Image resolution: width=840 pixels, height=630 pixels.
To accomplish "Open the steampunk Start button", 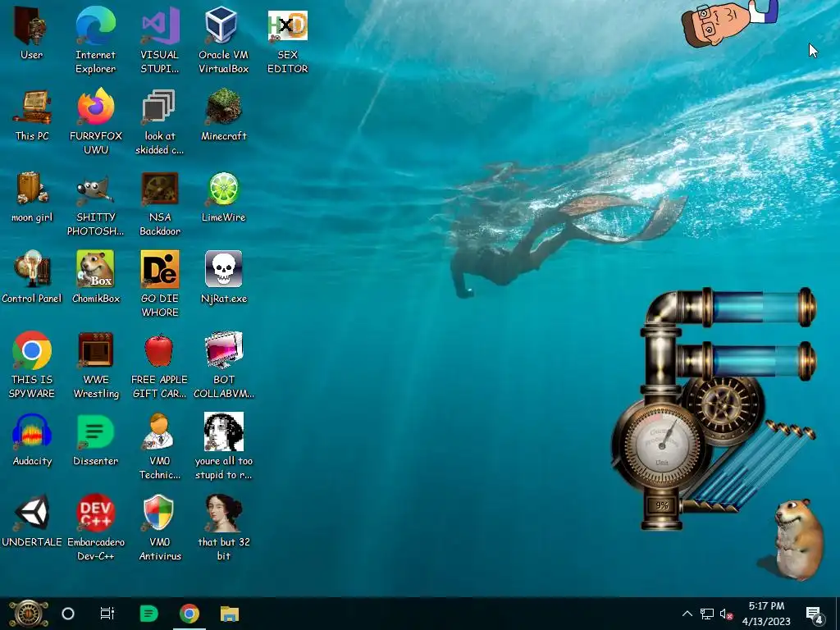I will [29, 614].
